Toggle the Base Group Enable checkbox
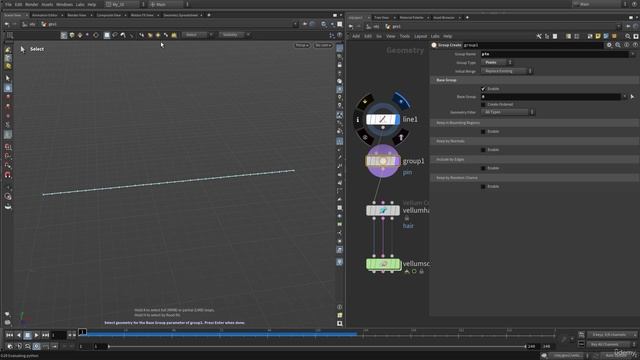This screenshot has width=640, height=360. coord(483,89)
